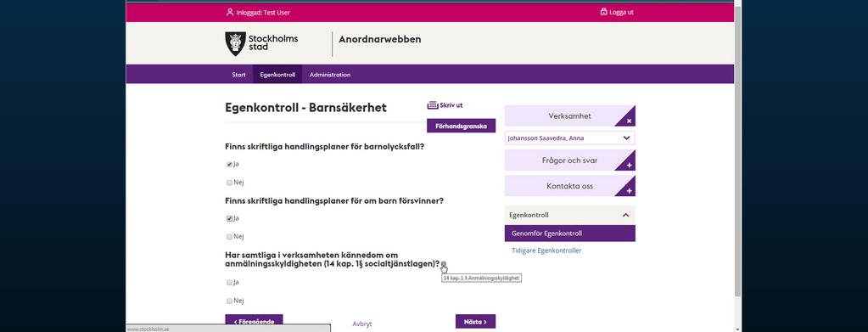
Task: Click the printer icon for Skriv ut
Action: tap(433, 105)
